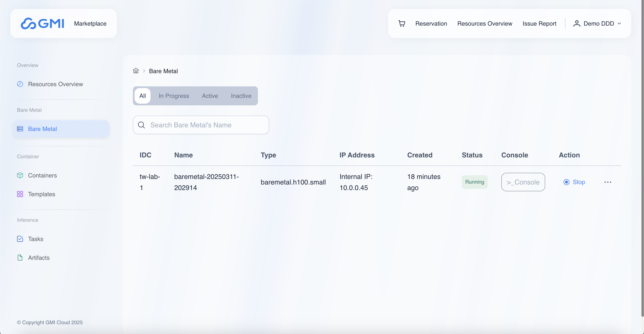The width and height of the screenshot is (644, 334).
Task: Click the IP Address column header
Action: pyautogui.click(x=357, y=155)
